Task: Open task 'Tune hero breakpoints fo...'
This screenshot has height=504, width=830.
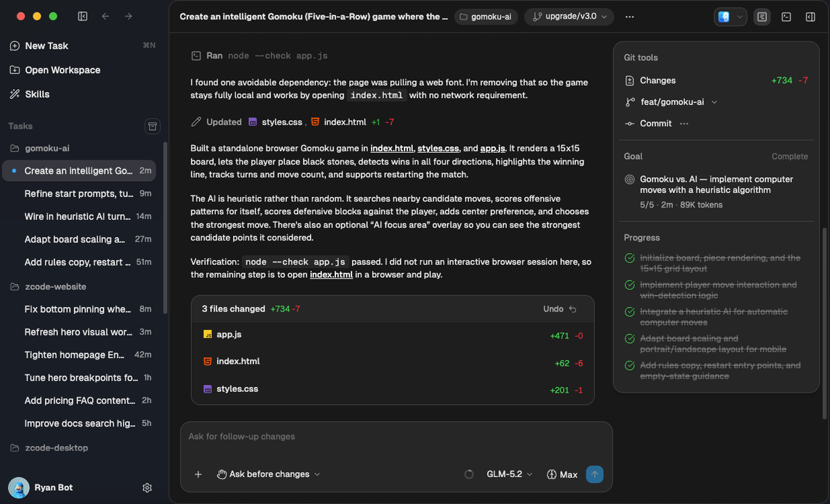Action: point(80,377)
